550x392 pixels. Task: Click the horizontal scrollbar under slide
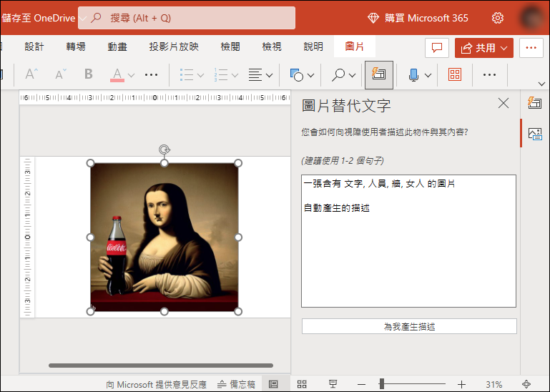[161, 366]
